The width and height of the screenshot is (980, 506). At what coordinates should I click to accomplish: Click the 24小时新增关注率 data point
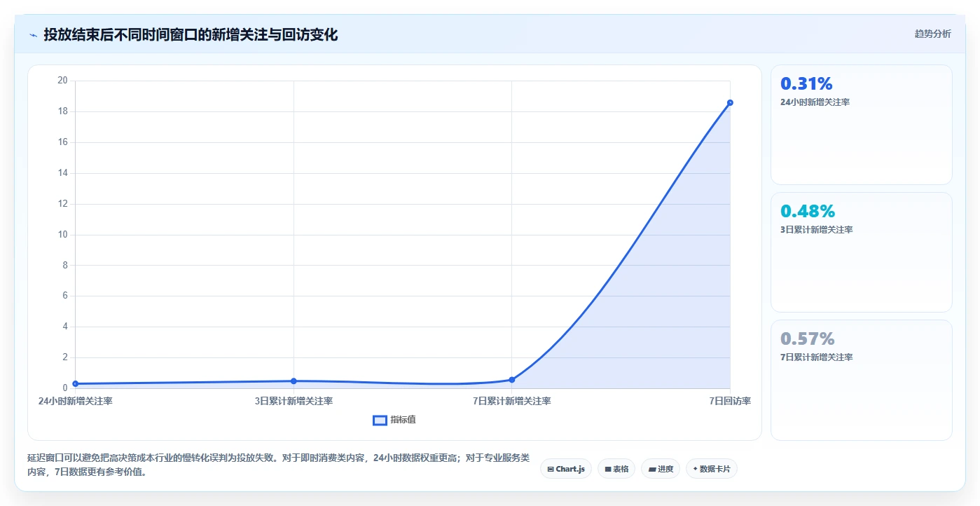point(76,383)
